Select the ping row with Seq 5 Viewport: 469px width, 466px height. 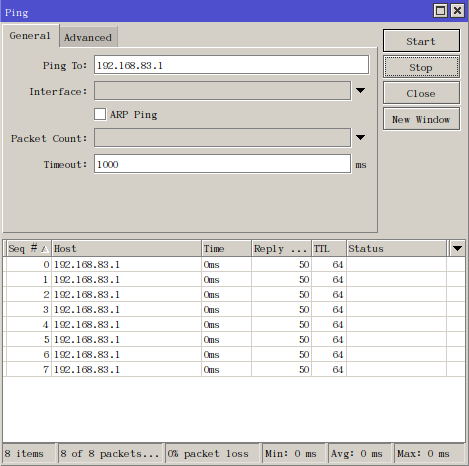point(234,339)
